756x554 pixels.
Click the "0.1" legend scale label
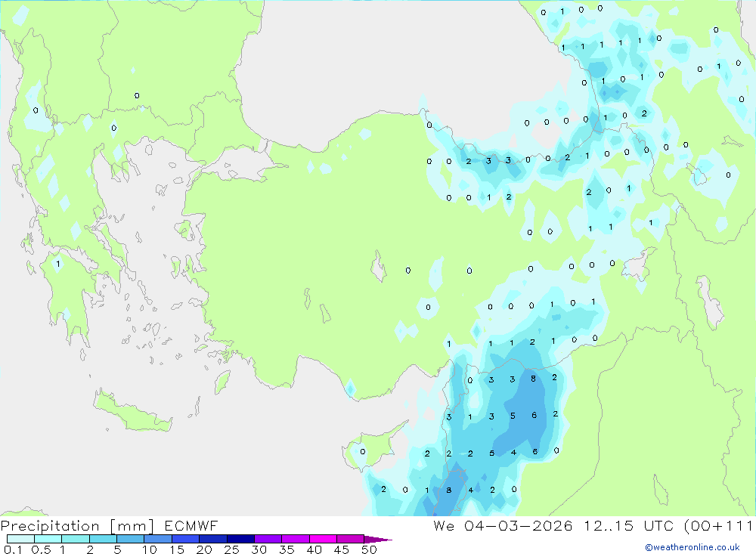(13, 549)
